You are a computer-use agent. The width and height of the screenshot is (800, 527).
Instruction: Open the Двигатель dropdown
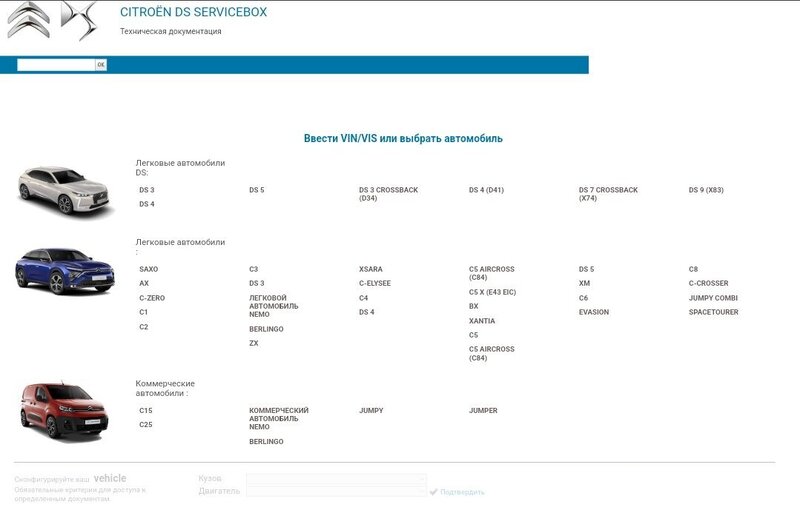pyautogui.click(x=336, y=491)
